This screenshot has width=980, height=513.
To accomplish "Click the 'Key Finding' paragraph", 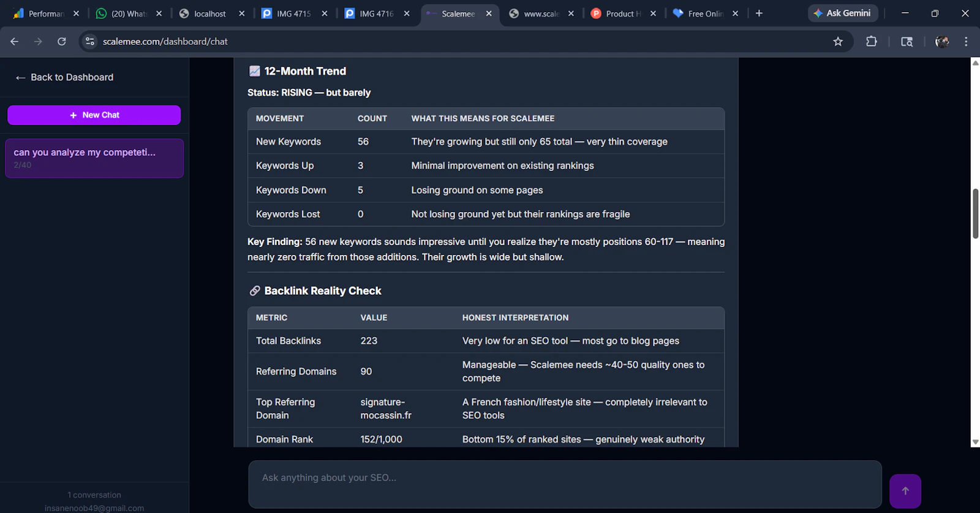I will pos(486,249).
